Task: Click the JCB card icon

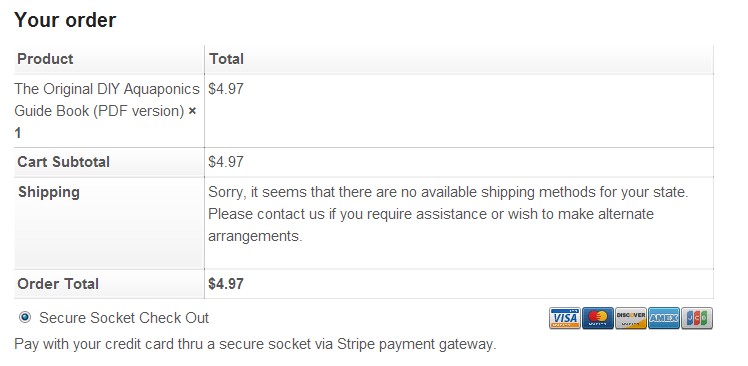Action: [697, 318]
